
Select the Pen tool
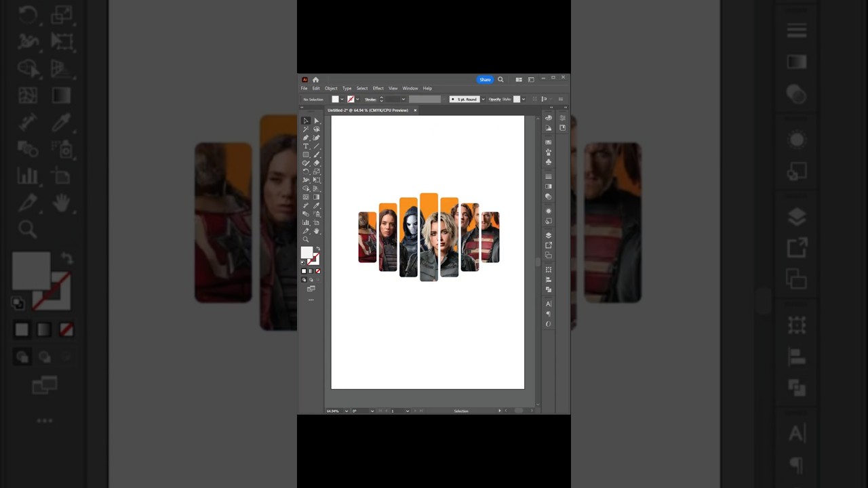click(306, 138)
